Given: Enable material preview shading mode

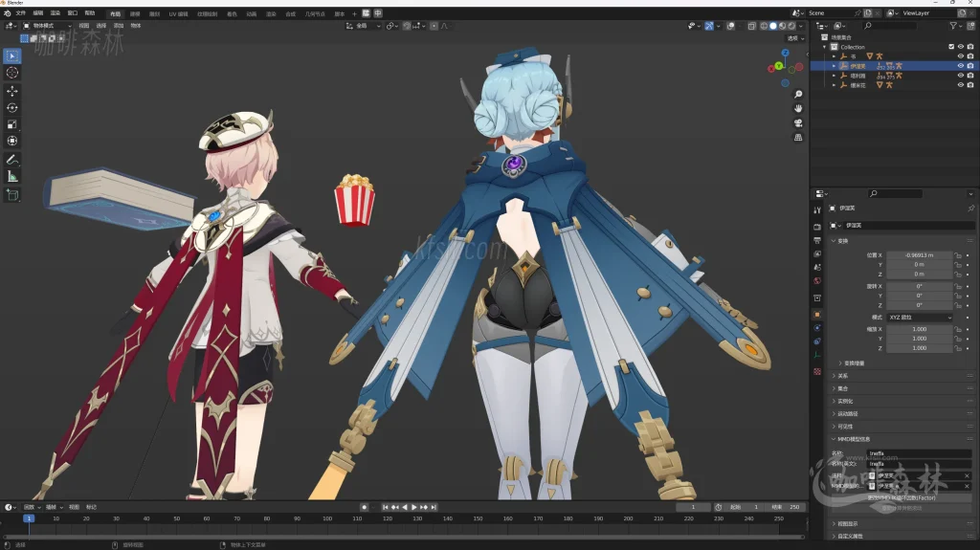Looking at the screenshot, I should (x=783, y=26).
